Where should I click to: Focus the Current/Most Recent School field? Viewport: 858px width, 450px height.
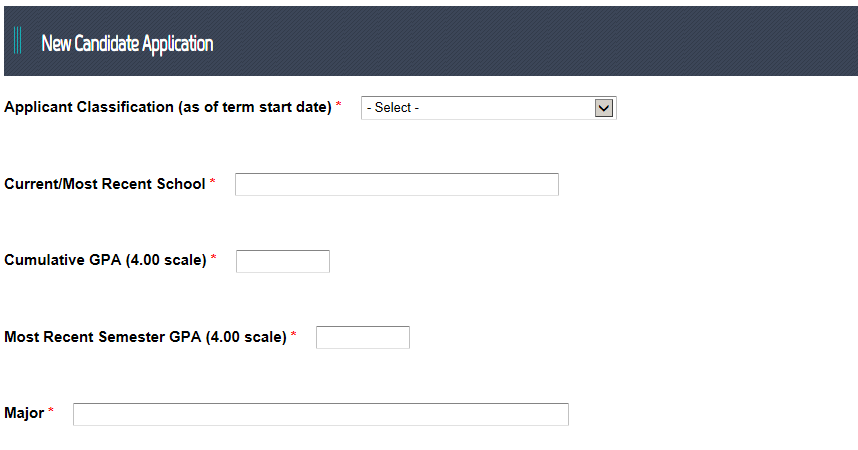pos(396,184)
